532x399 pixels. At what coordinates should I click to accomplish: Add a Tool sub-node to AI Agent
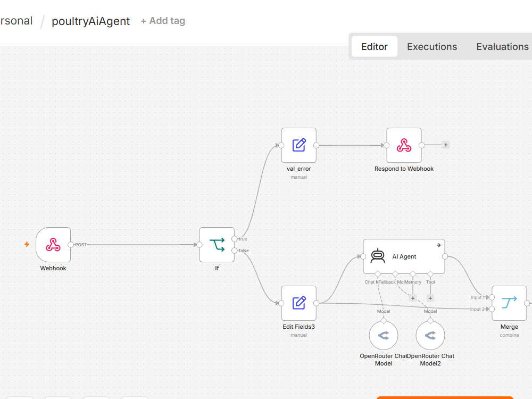click(430, 298)
